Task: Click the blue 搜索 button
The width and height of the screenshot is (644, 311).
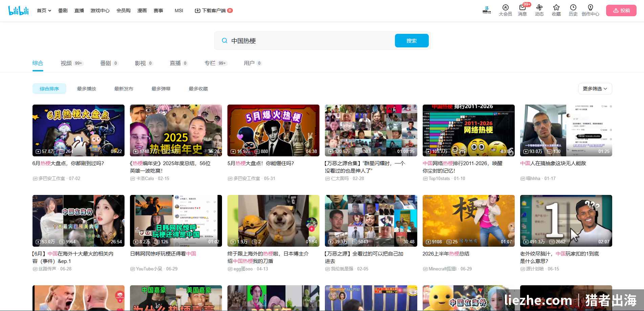Action: click(x=412, y=41)
